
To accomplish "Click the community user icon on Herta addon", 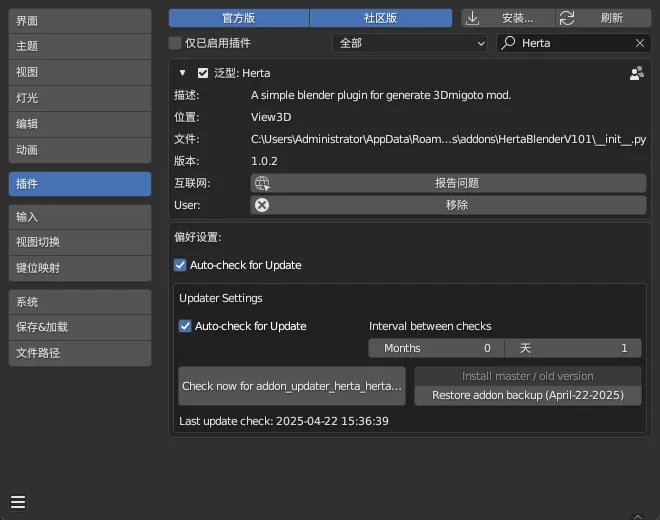I will coord(636,73).
